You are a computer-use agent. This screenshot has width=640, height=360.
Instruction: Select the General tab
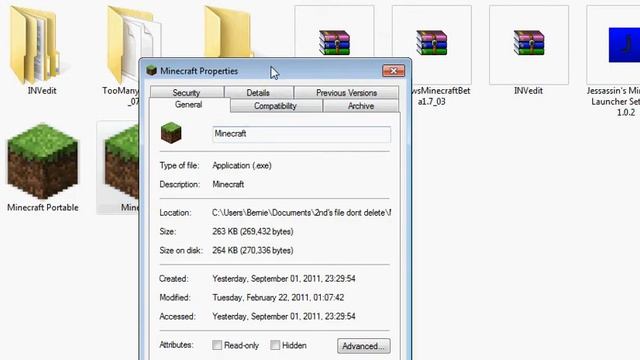[189, 105]
